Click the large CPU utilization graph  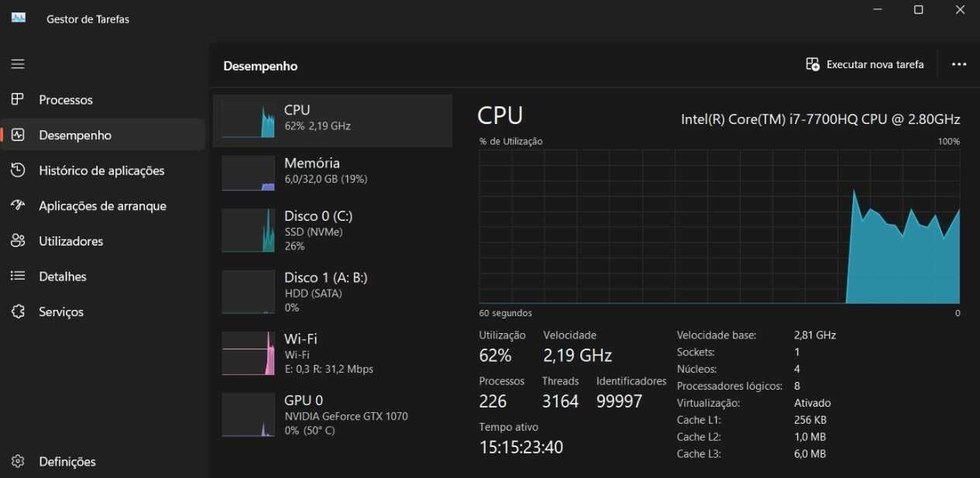tap(720, 226)
